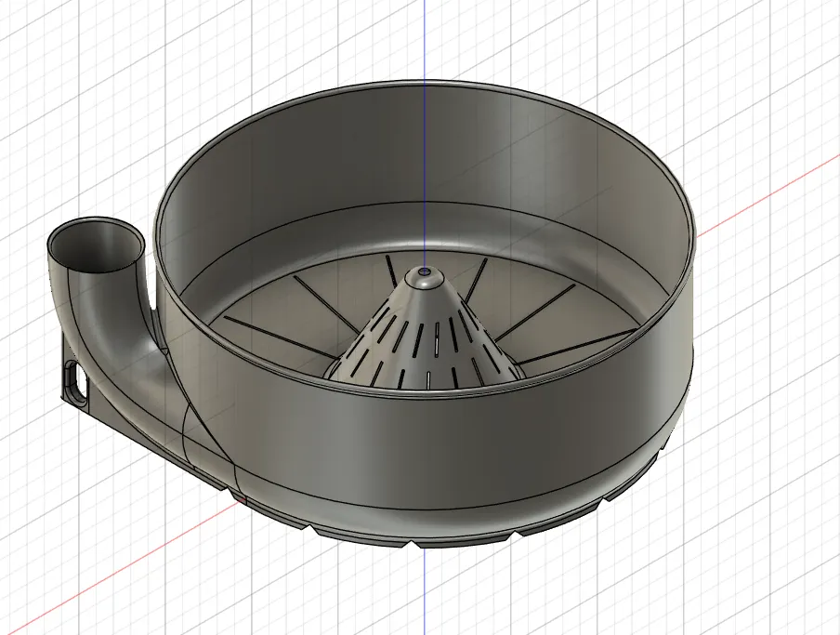This screenshot has height=635, width=840.
Task: Select the small hole at cone tip
Action: tap(426, 271)
